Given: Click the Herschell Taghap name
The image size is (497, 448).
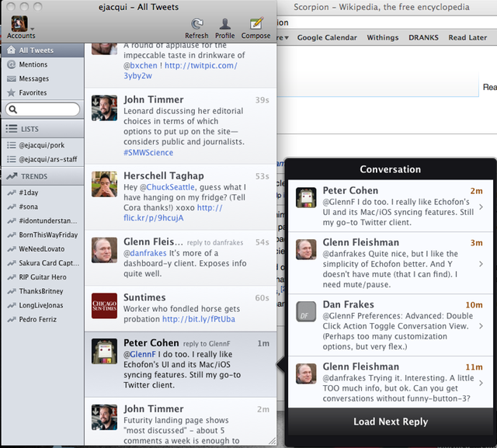Looking at the screenshot, I should pyautogui.click(x=164, y=175).
